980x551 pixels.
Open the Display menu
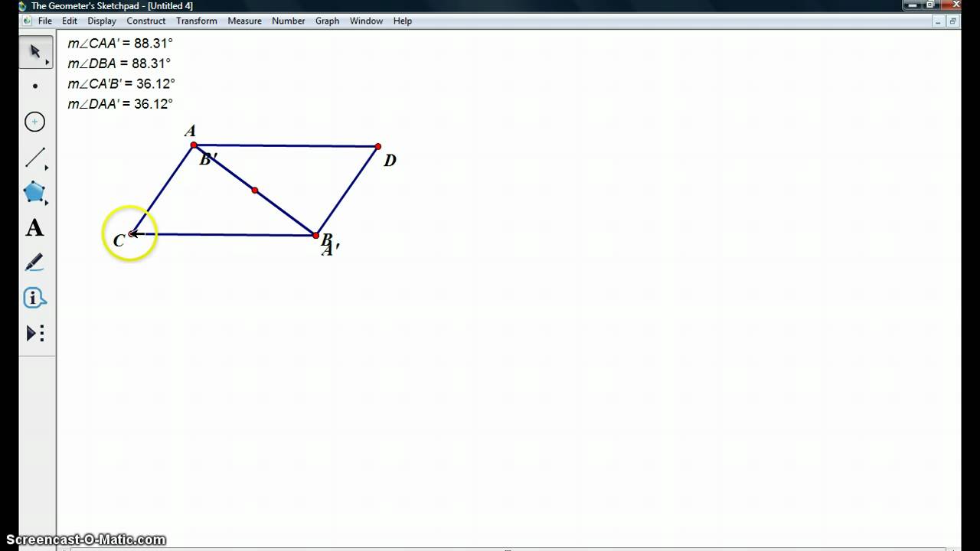tap(102, 21)
